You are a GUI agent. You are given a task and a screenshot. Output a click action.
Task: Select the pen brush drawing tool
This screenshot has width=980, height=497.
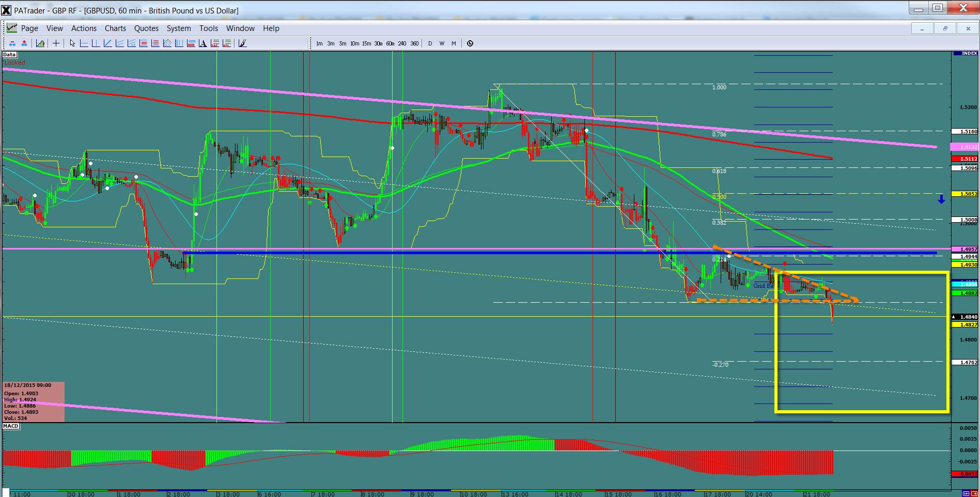click(242, 43)
